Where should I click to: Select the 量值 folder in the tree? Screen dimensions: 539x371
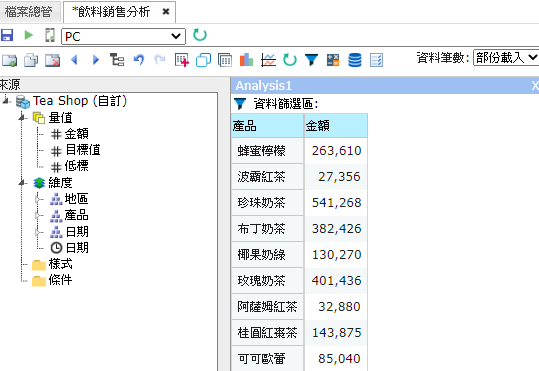point(60,118)
